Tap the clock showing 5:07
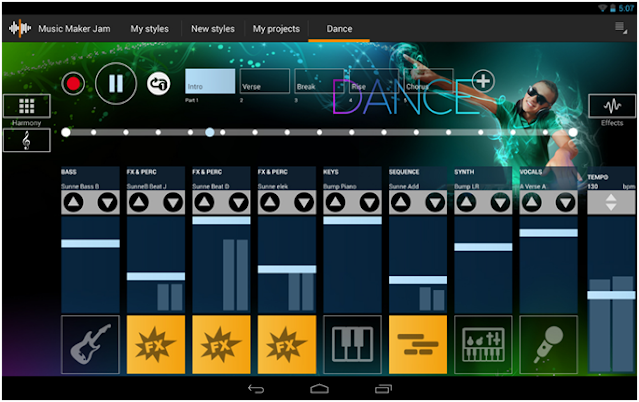The height and width of the screenshot is (402, 639). 626,8
